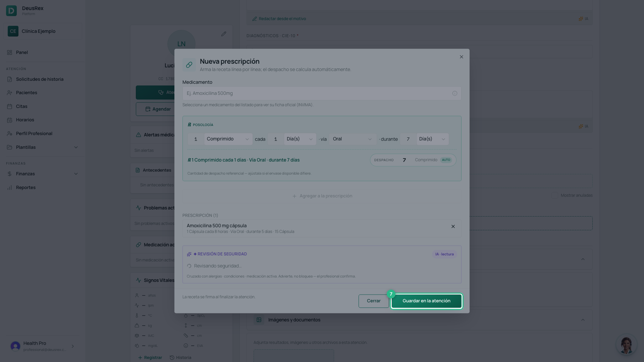This screenshot has width=644, height=362.
Task: Collapse the section above Imágenes y documentos
Action: (x=583, y=259)
